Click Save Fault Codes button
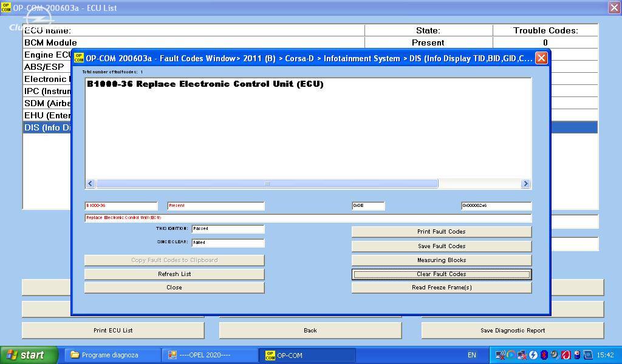The image size is (622, 364). [x=442, y=246]
